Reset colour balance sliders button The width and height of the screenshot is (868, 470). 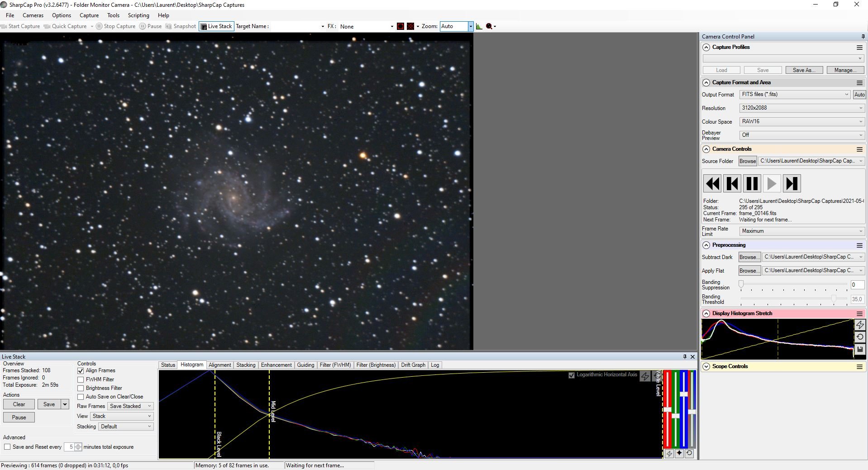689,454
